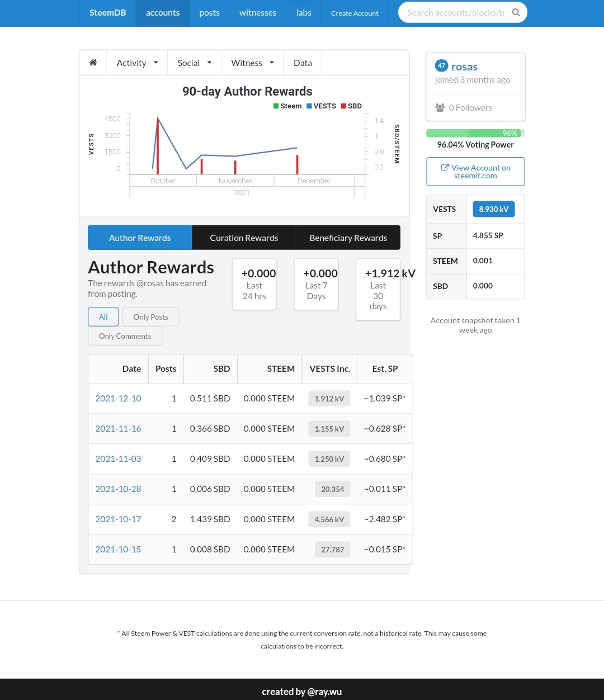The image size is (604, 700).
Task: Click the 4.855 SP value
Action: click(x=488, y=235)
